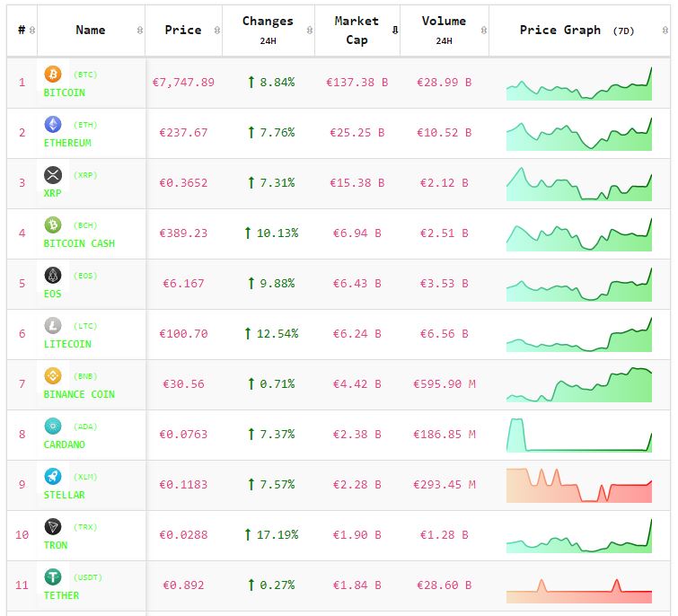
Task: Click the Litecoin logo icon
Action: point(52,326)
